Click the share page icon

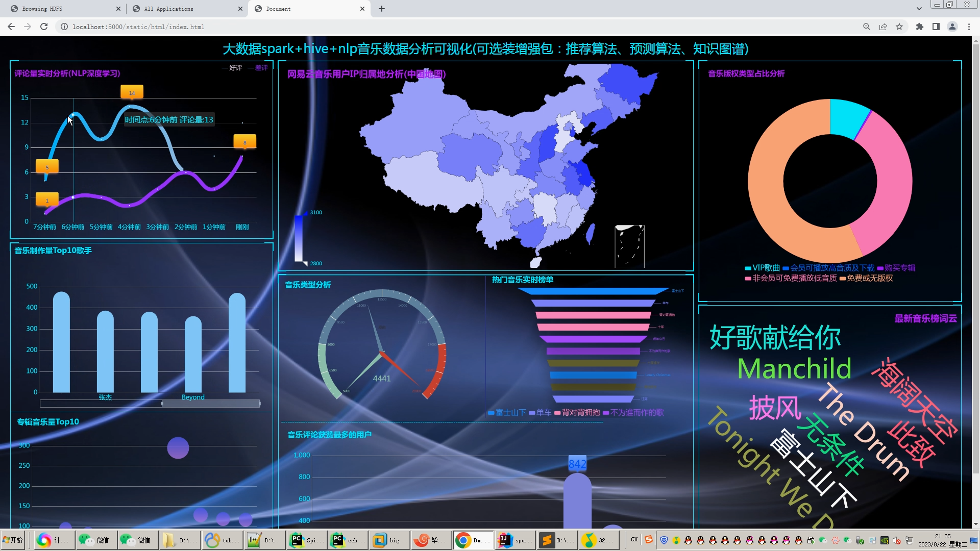click(883, 27)
